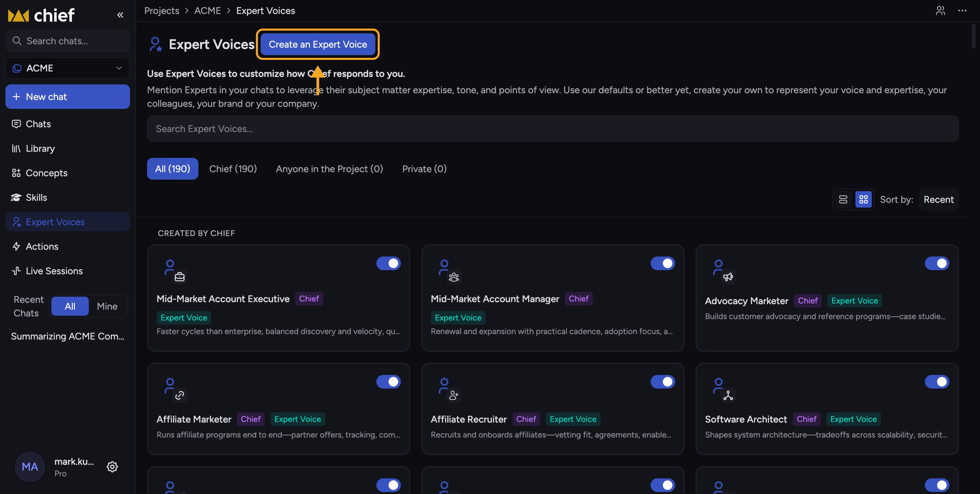Select the Private (0) tab
Screen dimensions: 980x494
click(425, 168)
